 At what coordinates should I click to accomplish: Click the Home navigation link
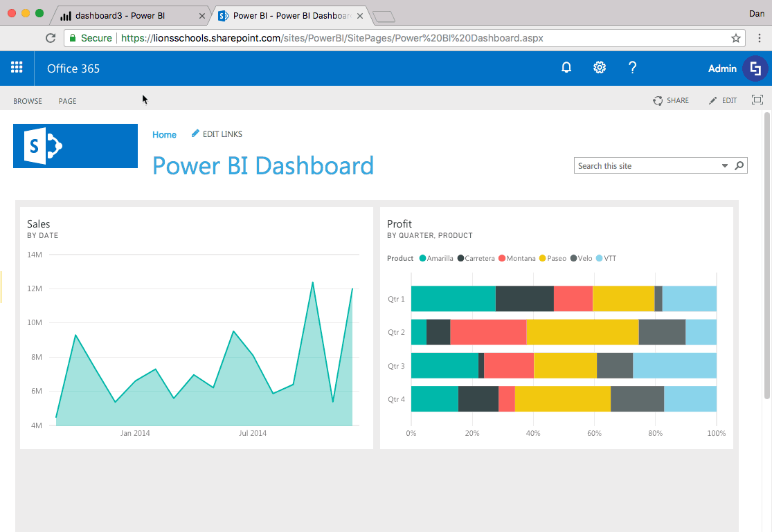[164, 134]
